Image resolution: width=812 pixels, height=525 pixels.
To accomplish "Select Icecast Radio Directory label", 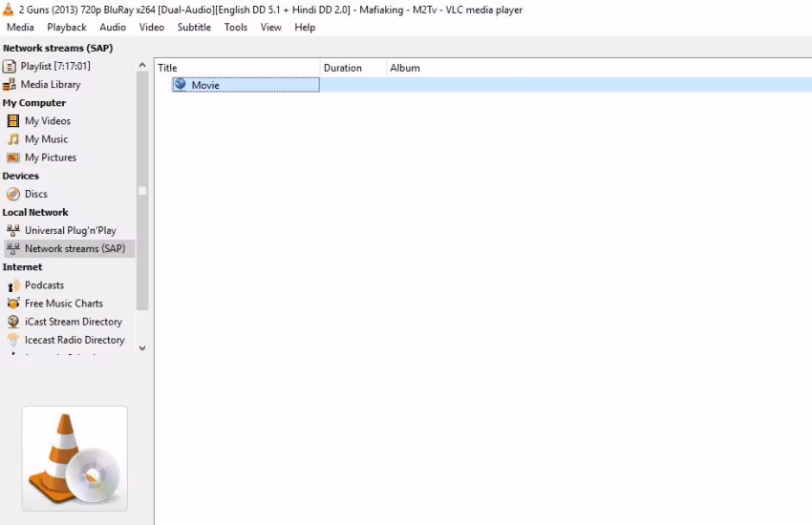I will tap(75, 340).
